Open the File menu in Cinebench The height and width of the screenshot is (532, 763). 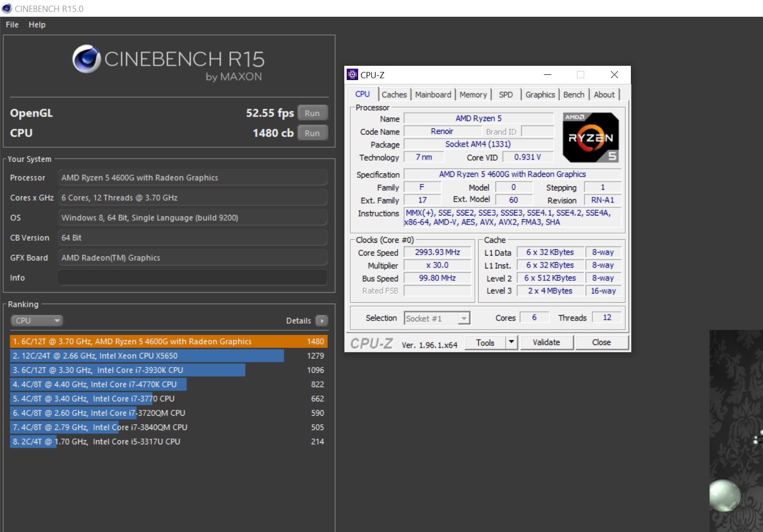12,25
